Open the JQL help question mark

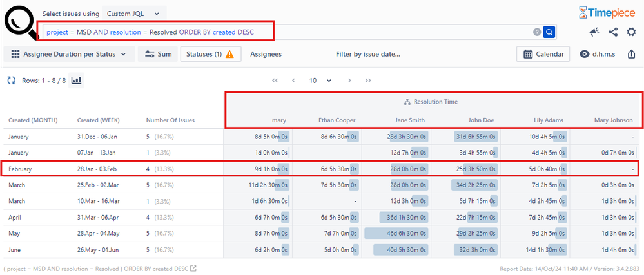537,32
